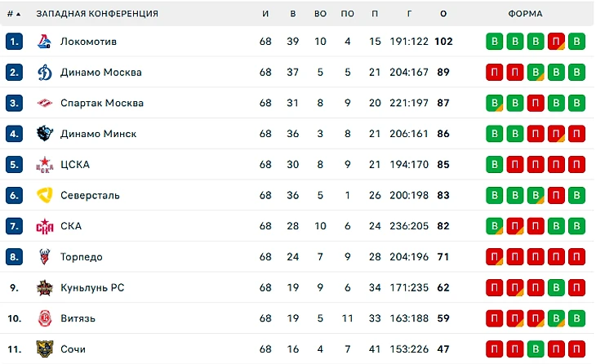Open the Витязь team link
Image resolution: width=596 pixels, height=364 pixels.
point(78,318)
